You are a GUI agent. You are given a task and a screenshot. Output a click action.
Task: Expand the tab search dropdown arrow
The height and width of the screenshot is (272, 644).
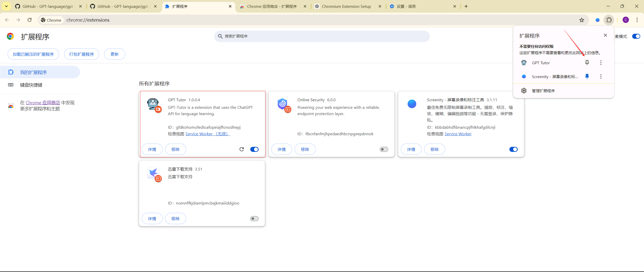6,6
